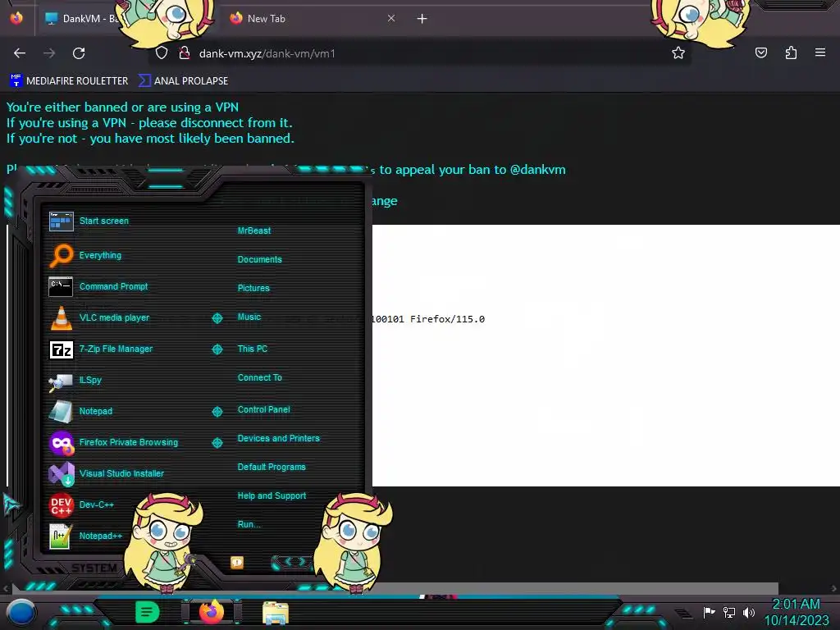This screenshot has width=840, height=630.
Task: Open Firefox hamburger application menu
Action: (820, 53)
